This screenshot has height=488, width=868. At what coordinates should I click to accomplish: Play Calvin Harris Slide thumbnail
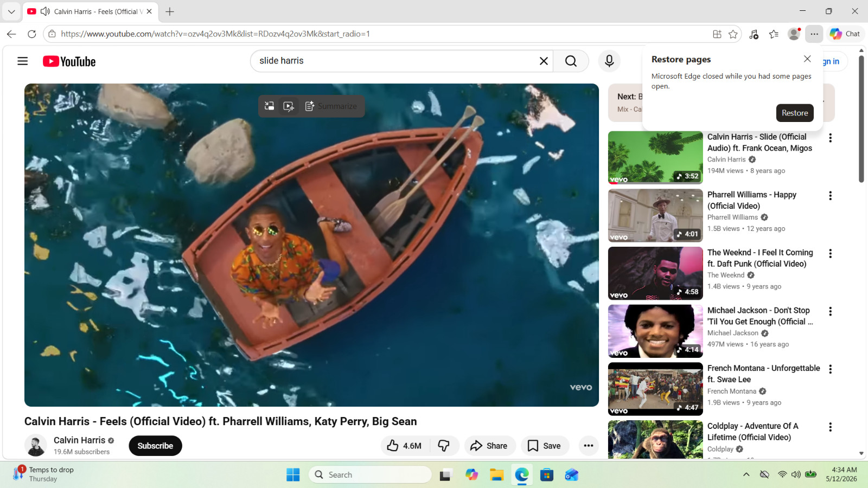tap(655, 157)
